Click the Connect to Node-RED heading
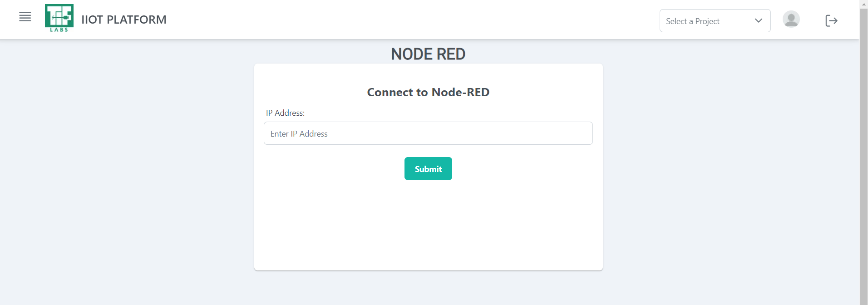This screenshot has width=868, height=305. [428, 92]
